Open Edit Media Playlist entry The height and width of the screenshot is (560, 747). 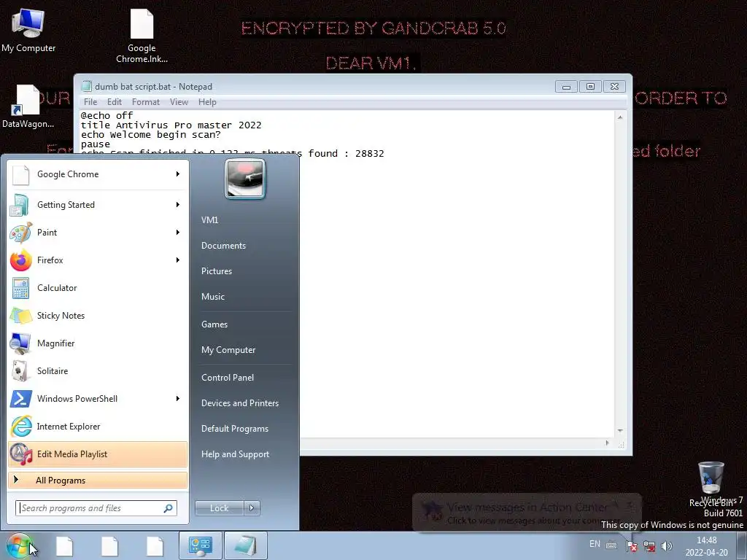click(x=97, y=454)
